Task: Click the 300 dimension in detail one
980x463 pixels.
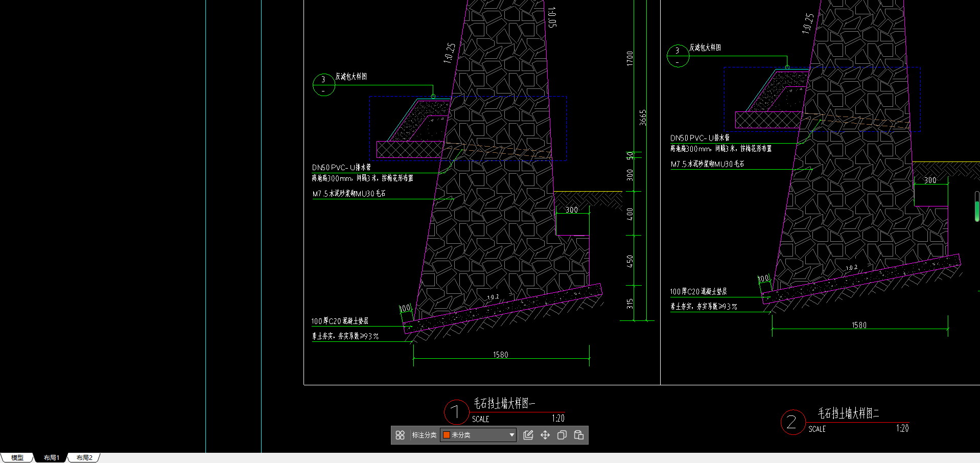Action: point(572,210)
